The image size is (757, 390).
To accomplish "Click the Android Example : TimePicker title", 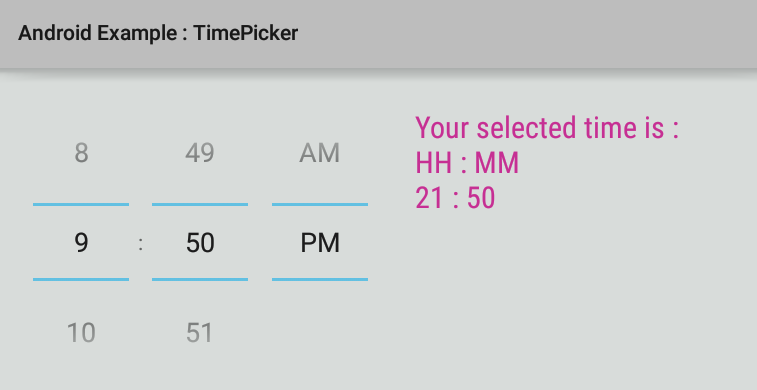I will pos(158,33).
